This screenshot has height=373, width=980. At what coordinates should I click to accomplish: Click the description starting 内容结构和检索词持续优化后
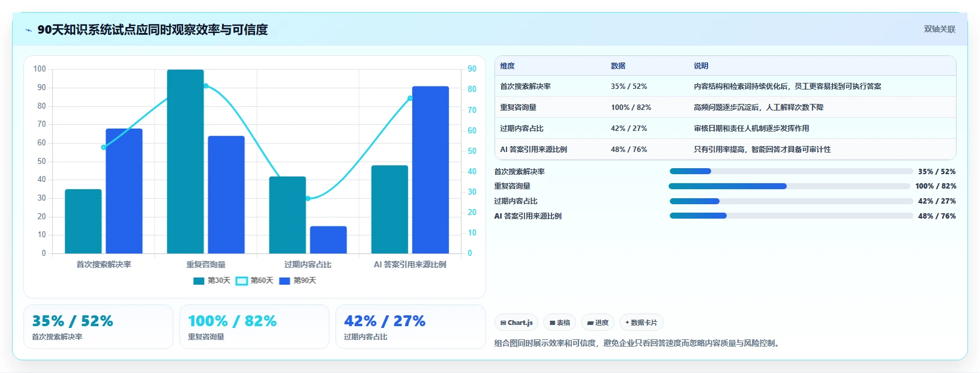787,86
